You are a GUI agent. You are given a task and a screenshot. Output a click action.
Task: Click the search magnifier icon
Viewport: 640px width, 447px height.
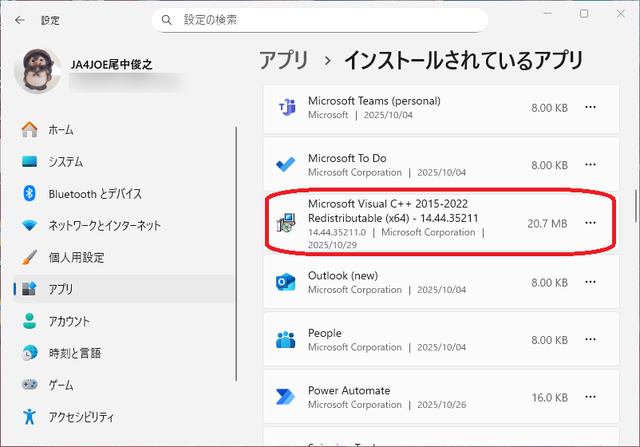[167, 20]
